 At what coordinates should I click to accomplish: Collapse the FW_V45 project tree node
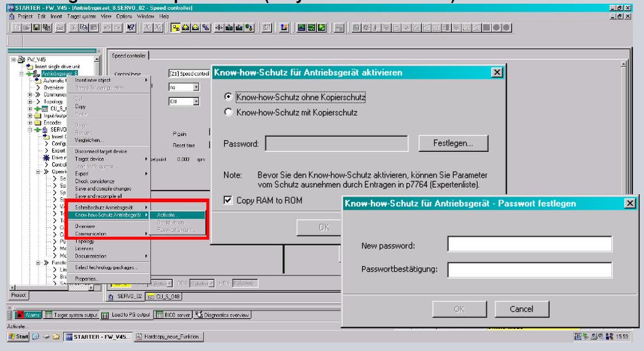[13, 60]
